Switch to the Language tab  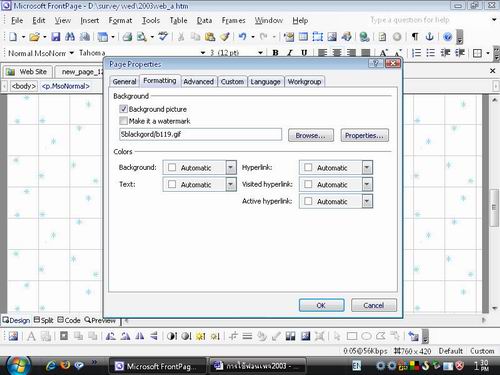pos(265,82)
